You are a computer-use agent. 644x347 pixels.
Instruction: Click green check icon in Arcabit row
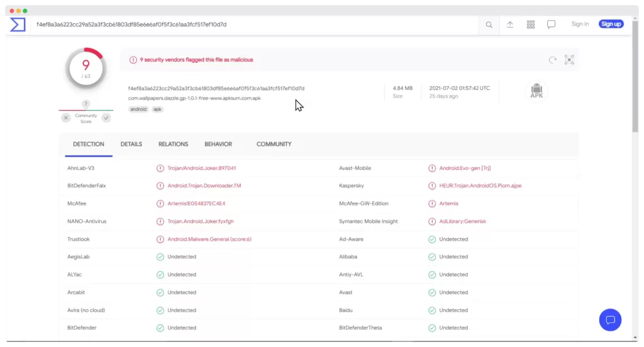pos(160,293)
